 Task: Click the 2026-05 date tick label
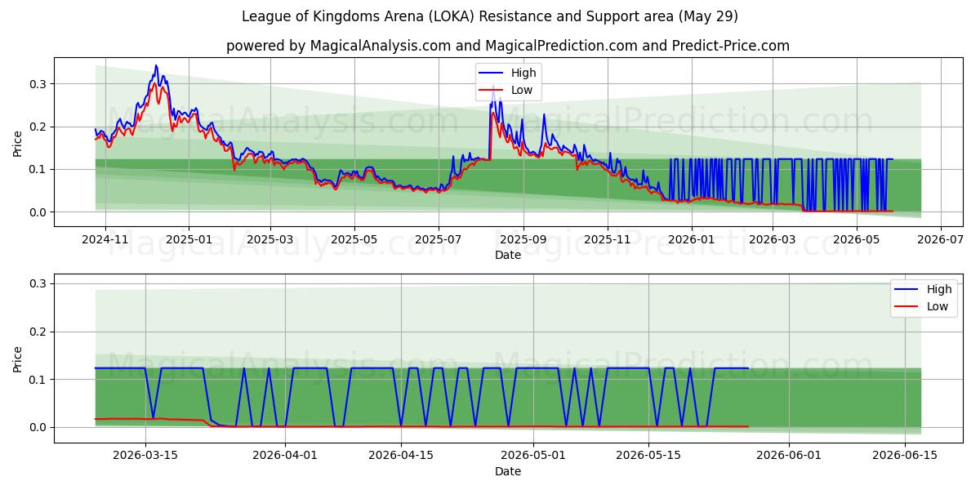(x=856, y=240)
